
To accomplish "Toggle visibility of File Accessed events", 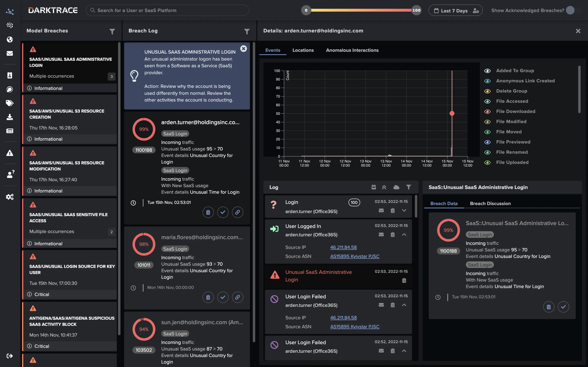I will click(x=488, y=101).
